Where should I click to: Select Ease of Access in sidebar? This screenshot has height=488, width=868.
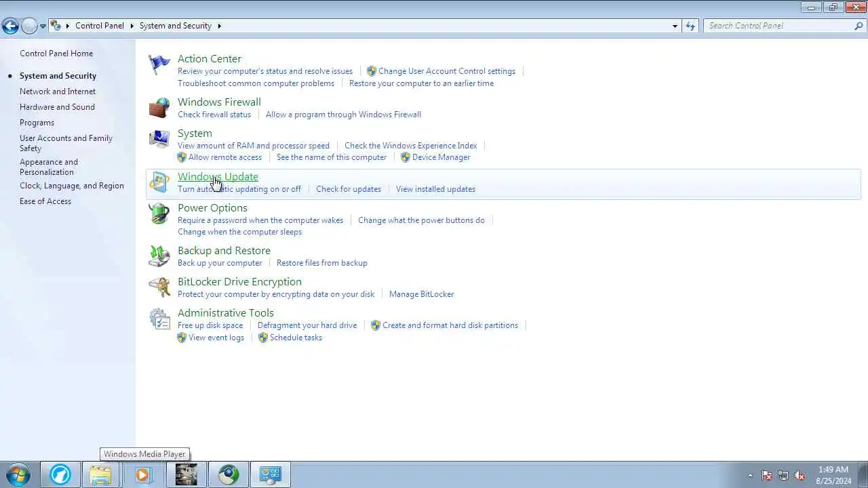click(45, 201)
